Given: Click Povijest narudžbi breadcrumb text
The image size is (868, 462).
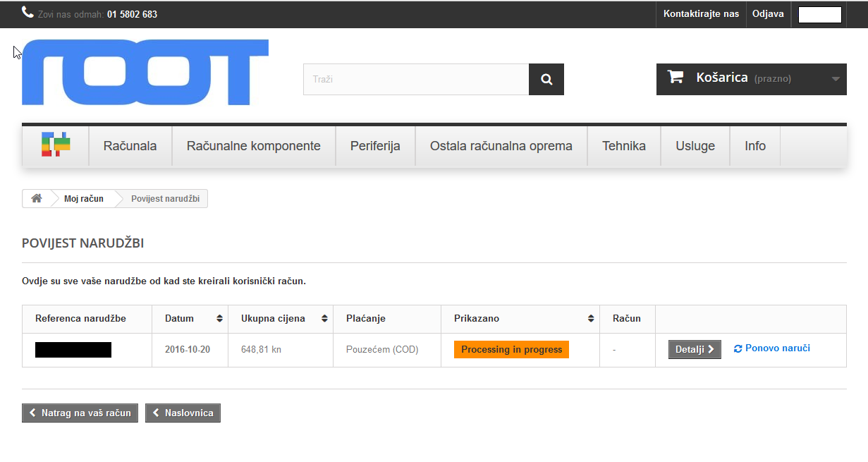Looking at the screenshot, I should (165, 199).
